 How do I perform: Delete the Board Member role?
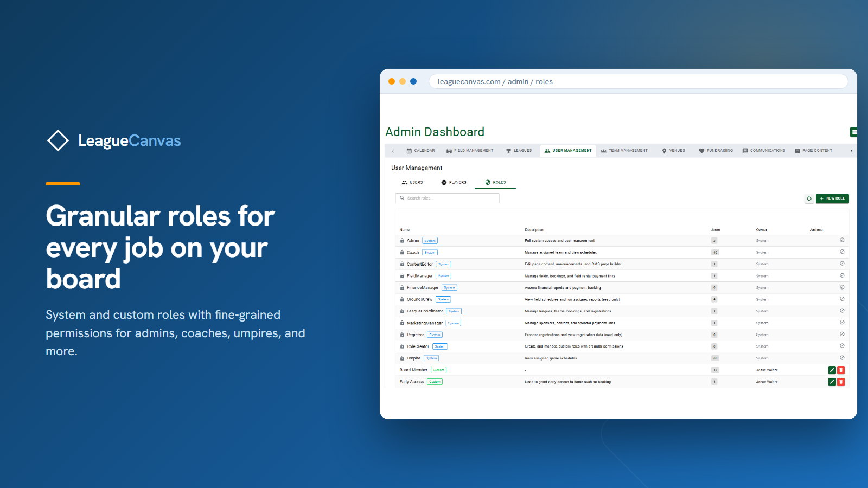pos(841,370)
